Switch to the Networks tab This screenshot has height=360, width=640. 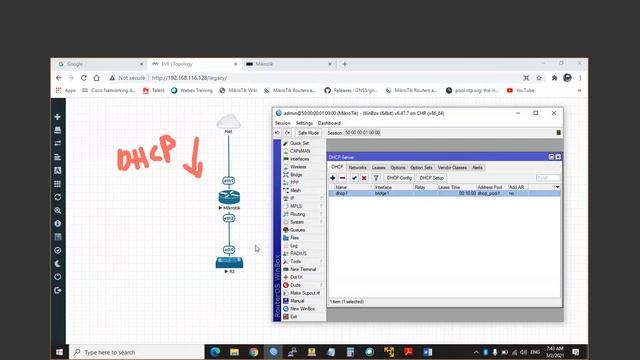point(358,168)
